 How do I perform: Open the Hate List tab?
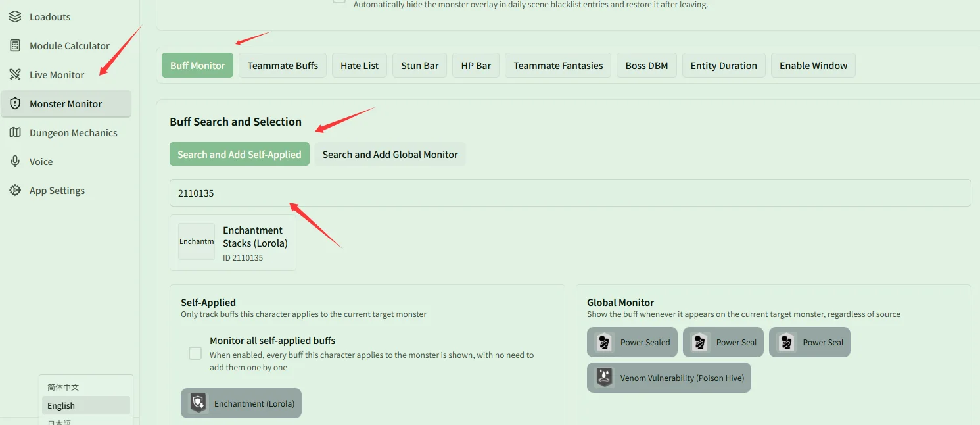[360, 65]
